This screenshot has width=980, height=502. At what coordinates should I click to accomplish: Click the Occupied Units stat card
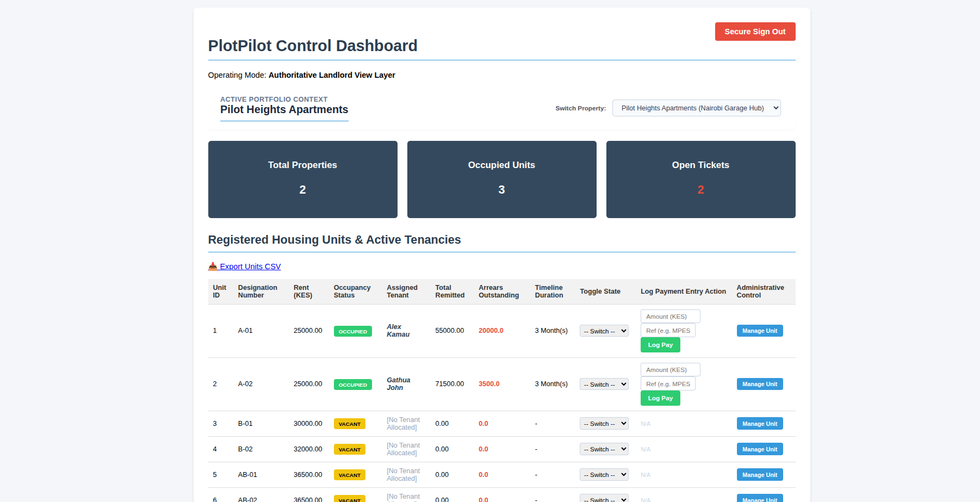(x=502, y=179)
